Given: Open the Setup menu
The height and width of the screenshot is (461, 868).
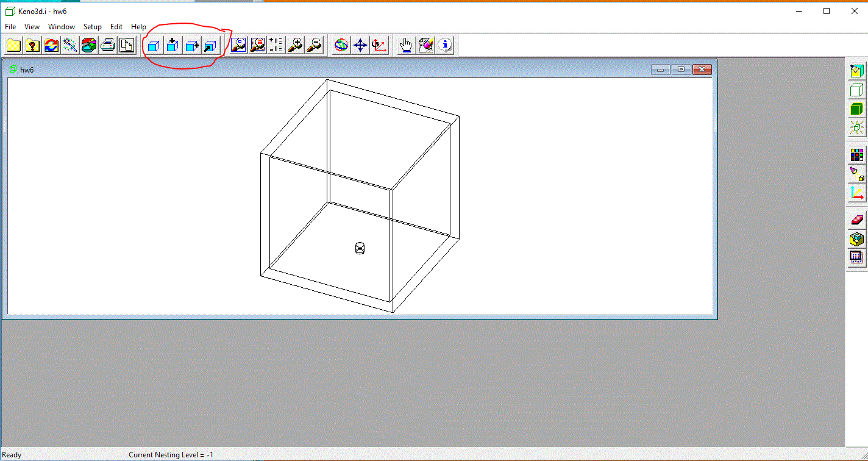Looking at the screenshot, I should tap(93, 27).
